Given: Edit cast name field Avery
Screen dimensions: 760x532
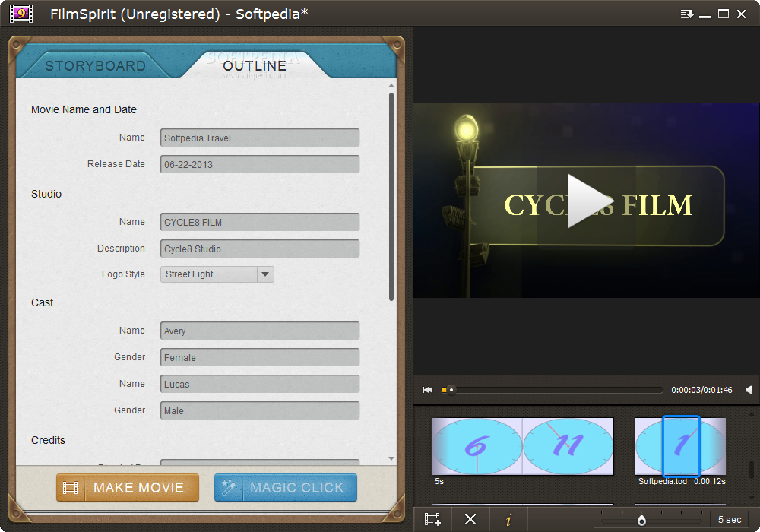Looking at the screenshot, I should pyautogui.click(x=260, y=331).
